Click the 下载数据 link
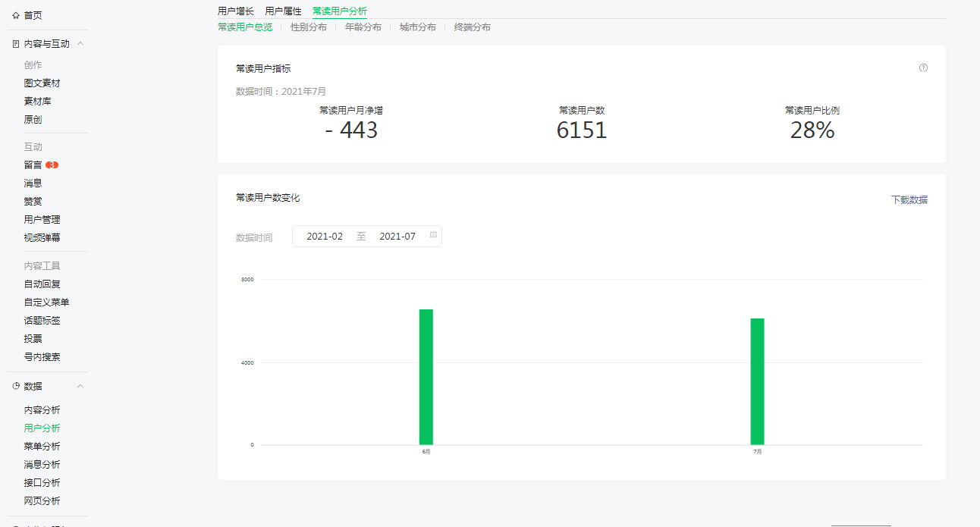980x527 pixels. point(909,200)
